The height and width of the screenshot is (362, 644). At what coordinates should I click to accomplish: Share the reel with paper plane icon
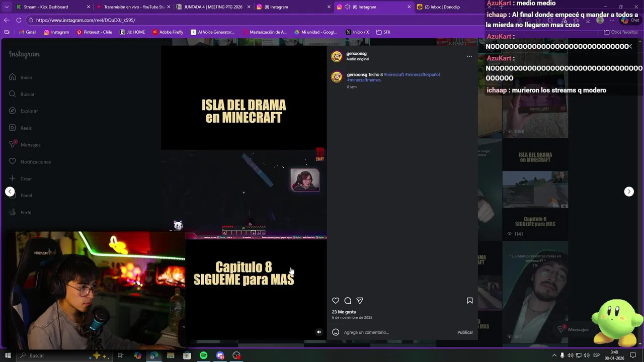coord(360,301)
